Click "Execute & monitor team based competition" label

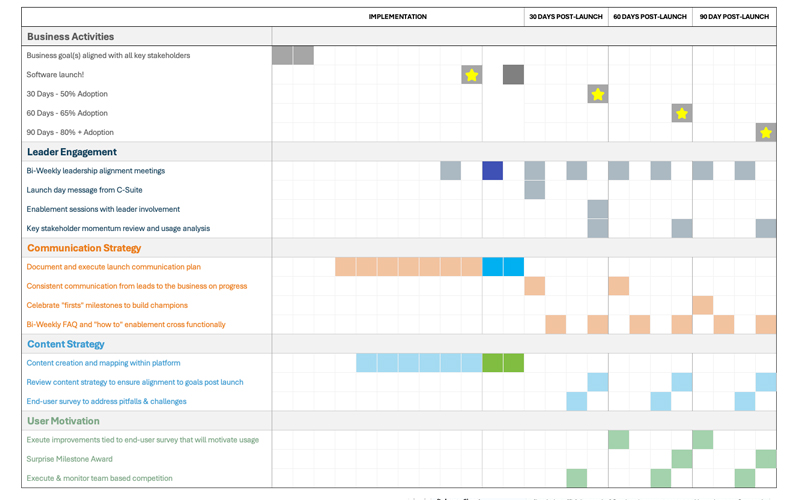(99, 478)
